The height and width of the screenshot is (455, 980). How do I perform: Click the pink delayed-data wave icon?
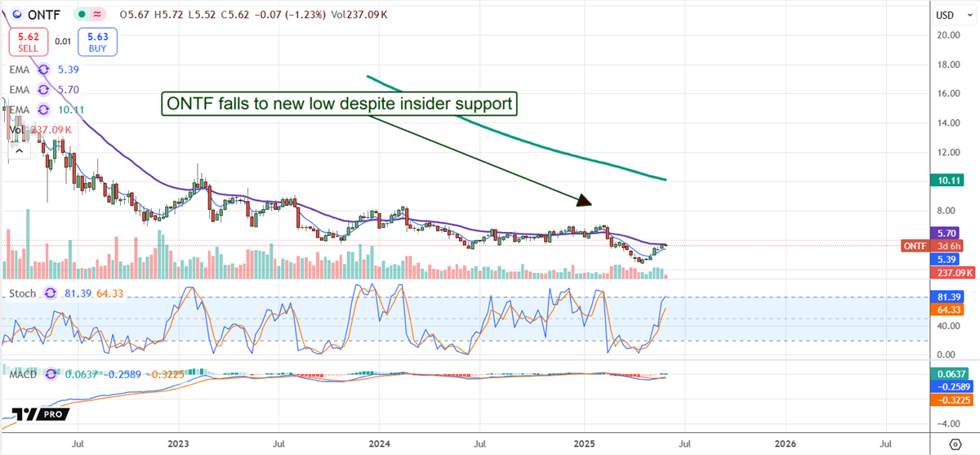(x=98, y=15)
